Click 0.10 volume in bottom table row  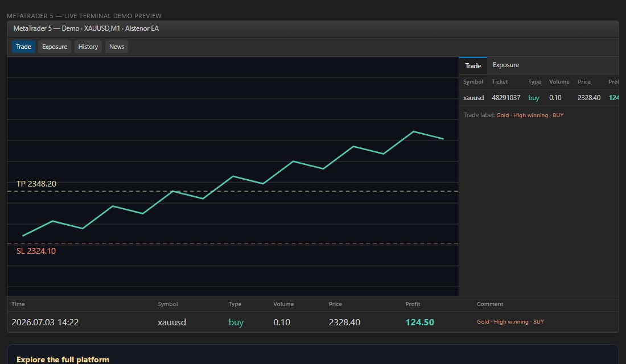pyautogui.click(x=282, y=322)
